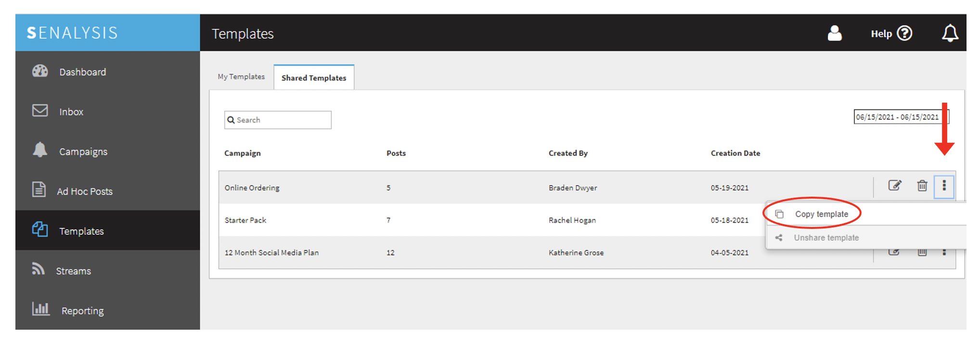Open more options for Online Ordering row
This screenshot has width=980, height=348.
tap(944, 186)
